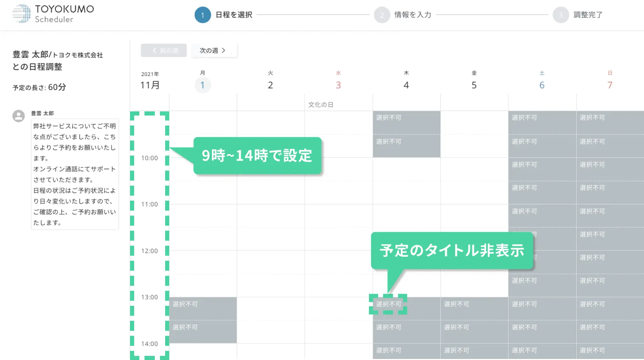The width and height of the screenshot is (644, 360).
Task: Select step 1 日程を選択 circle
Action: coord(203,15)
